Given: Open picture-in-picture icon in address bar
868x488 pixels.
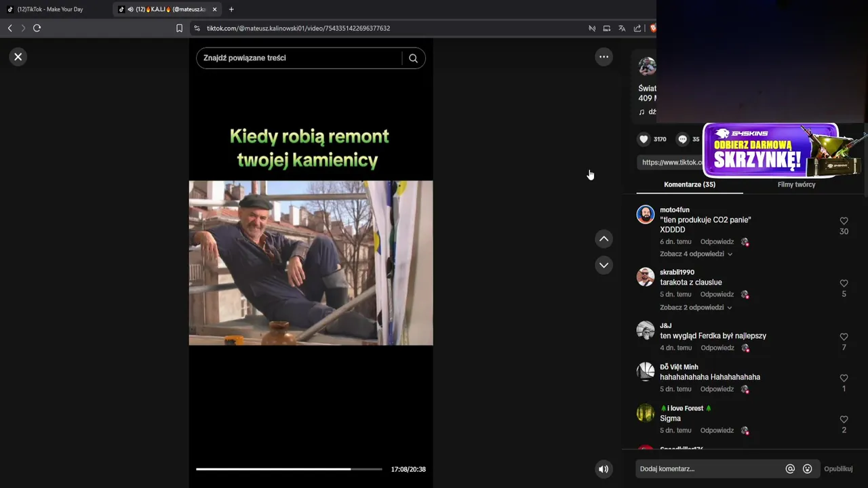Looking at the screenshot, I should (x=607, y=28).
